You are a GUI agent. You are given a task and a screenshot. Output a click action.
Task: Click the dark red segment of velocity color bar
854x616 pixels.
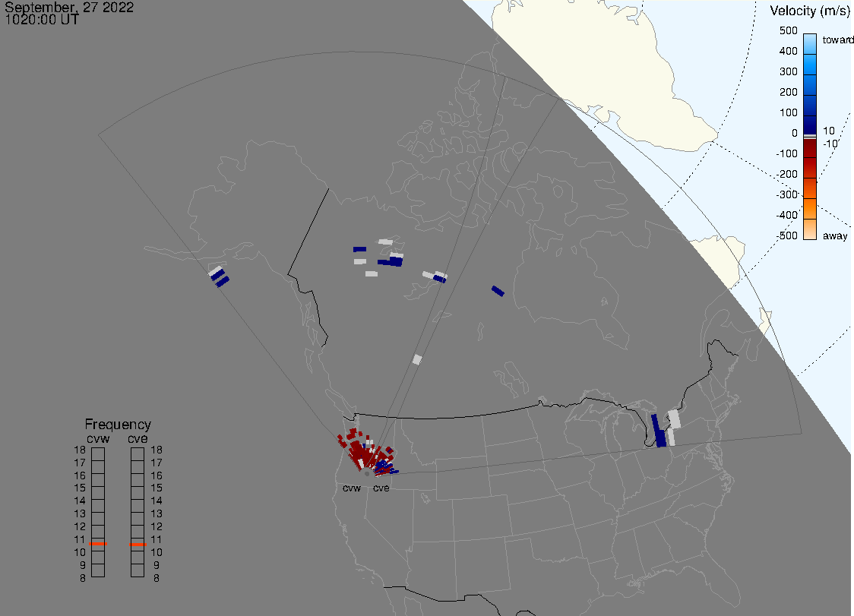tap(810, 150)
